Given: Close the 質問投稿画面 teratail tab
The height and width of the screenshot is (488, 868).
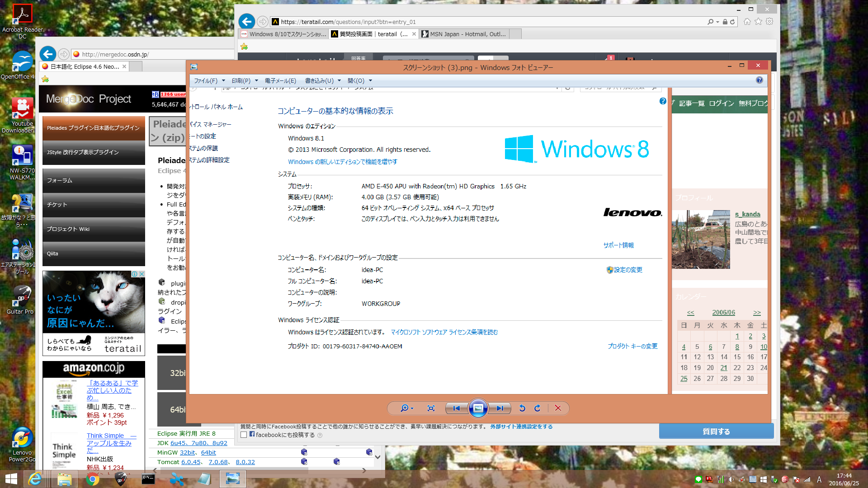Looking at the screenshot, I should point(414,34).
